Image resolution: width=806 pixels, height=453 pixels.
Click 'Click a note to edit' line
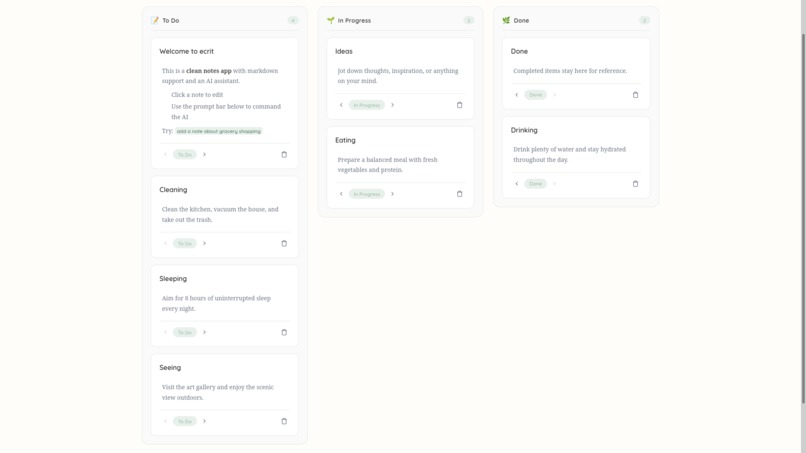[x=197, y=95]
